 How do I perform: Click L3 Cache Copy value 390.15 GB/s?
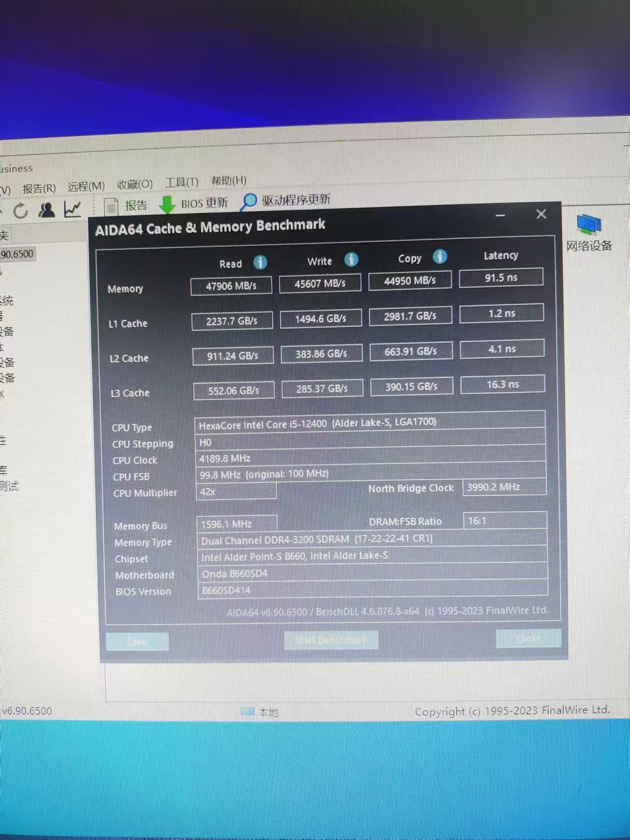pos(411,387)
